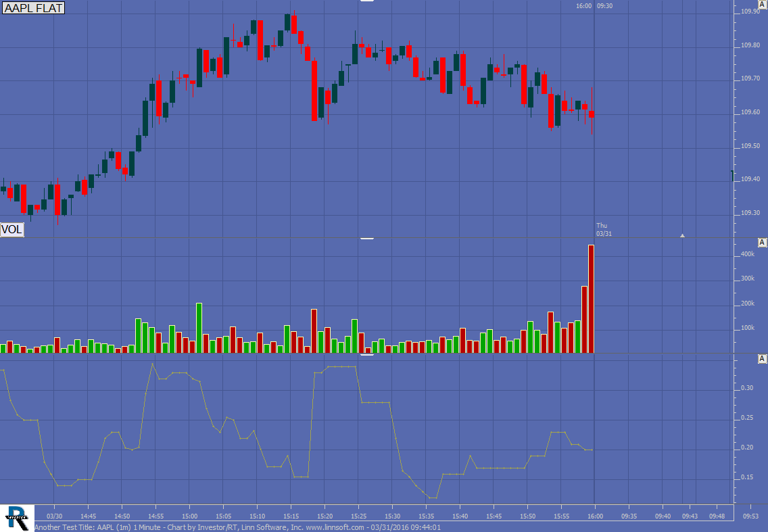The image size is (768, 532).
Task: Click the 109.40 price scale label
Action: click(x=750, y=179)
